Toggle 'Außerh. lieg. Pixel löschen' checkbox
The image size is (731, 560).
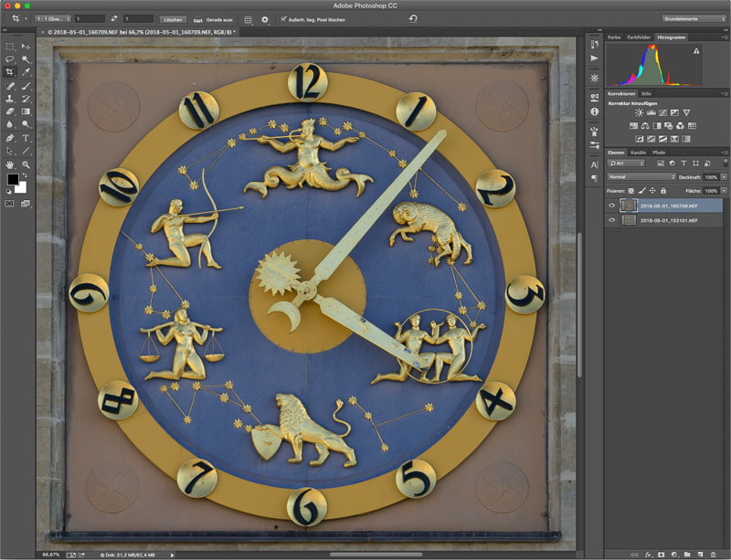[284, 18]
